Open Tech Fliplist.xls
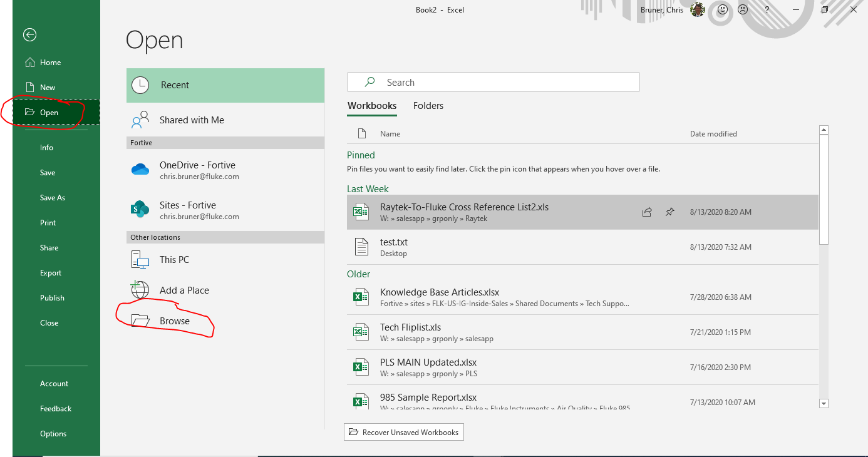Screen dimensions: 868x457 [x=582, y=332]
